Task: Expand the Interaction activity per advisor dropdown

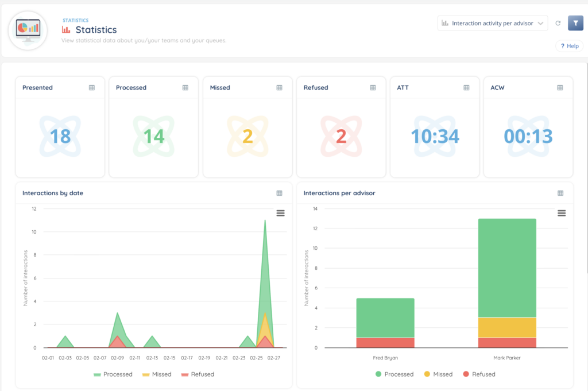Action: [x=493, y=24]
